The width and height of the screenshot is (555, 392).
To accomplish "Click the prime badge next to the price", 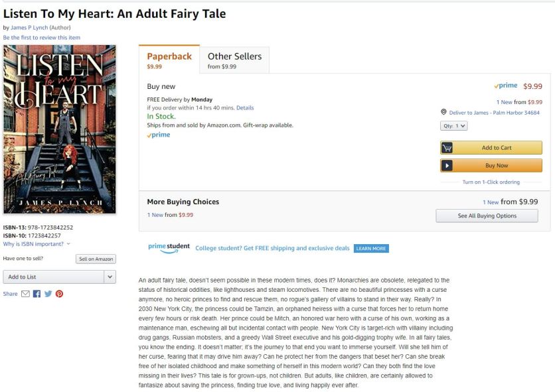I will (x=507, y=86).
